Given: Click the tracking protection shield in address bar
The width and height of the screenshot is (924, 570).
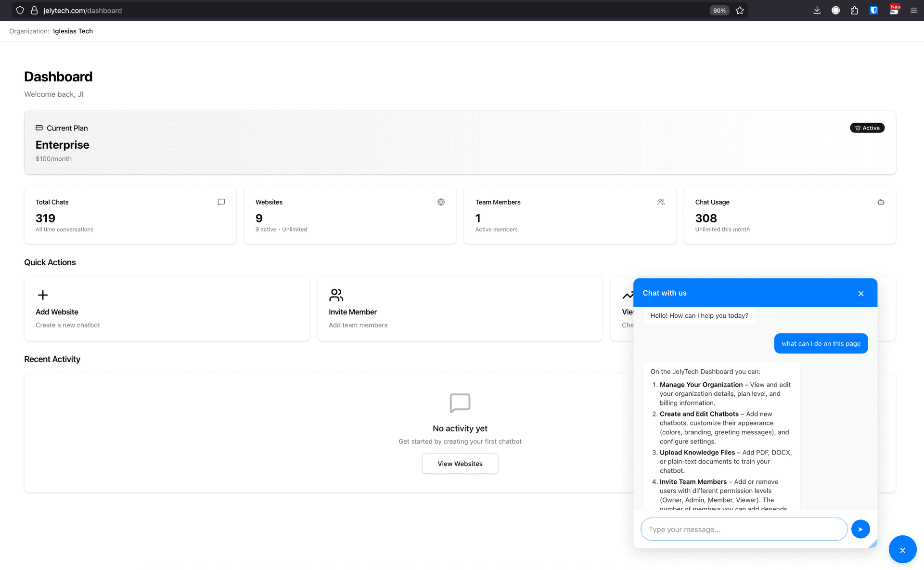Looking at the screenshot, I should click(20, 10).
